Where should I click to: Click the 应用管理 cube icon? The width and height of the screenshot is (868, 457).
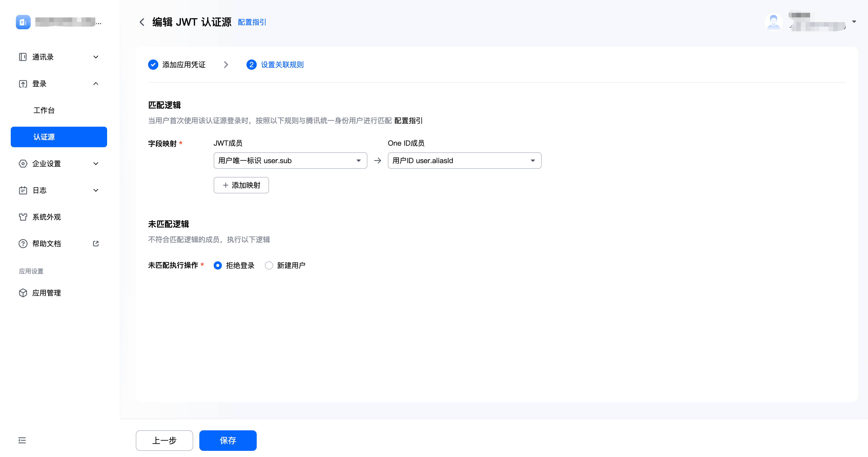23,293
